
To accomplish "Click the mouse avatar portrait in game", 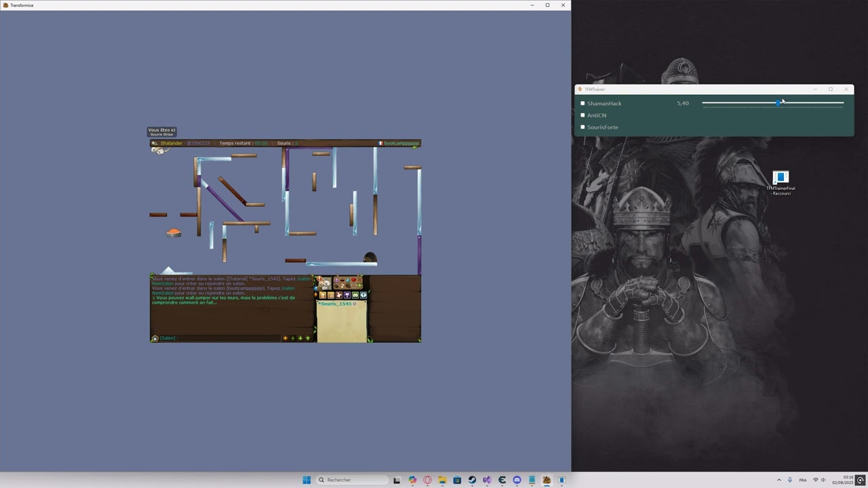I will [x=325, y=284].
